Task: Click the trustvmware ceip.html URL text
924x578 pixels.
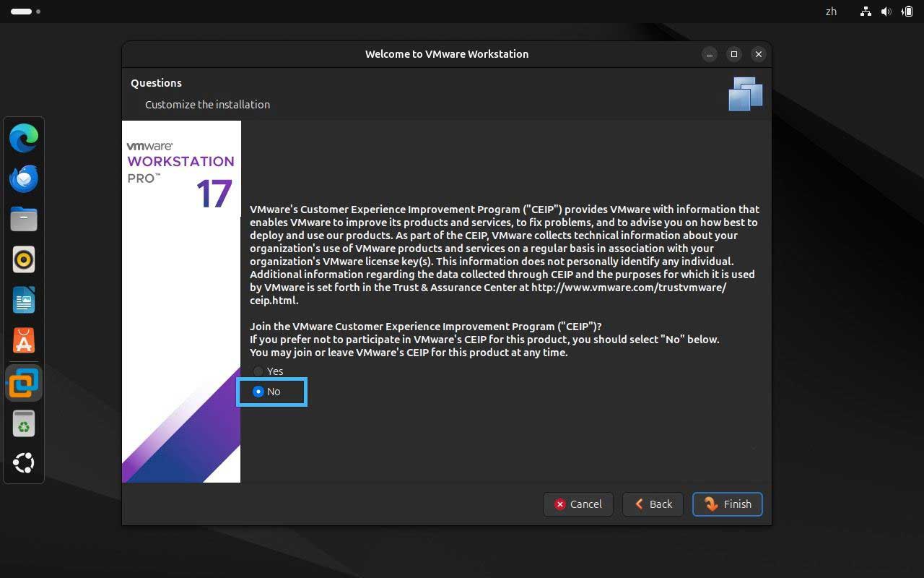Action: [488, 294]
